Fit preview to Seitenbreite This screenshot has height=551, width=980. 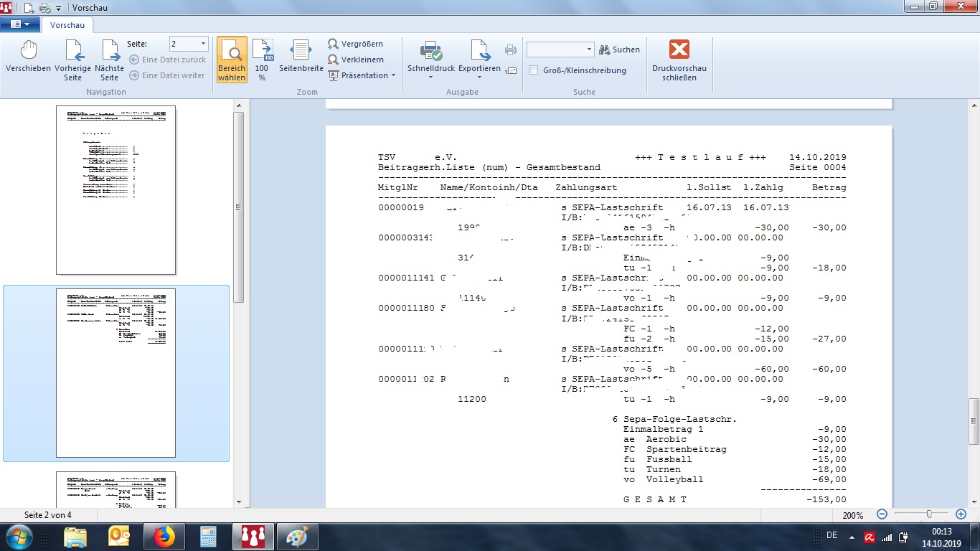tap(301, 57)
